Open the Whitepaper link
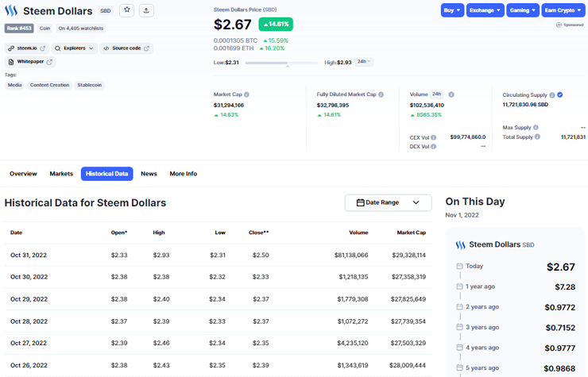Viewport: 588px width, 377px height. pos(30,61)
